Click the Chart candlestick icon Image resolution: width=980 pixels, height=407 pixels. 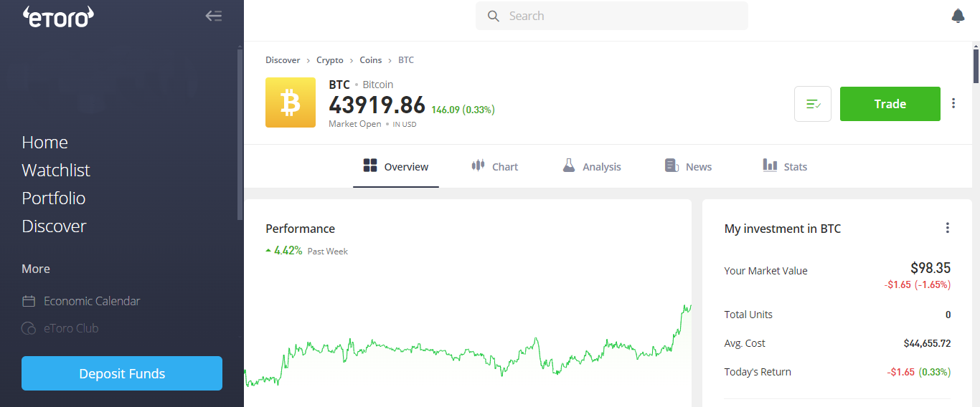point(478,166)
